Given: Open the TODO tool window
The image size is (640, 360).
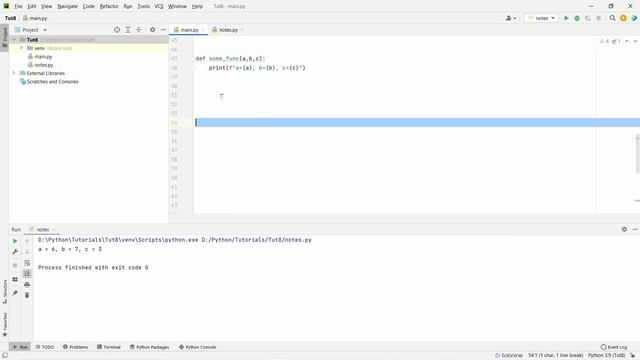Looking at the screenshot, I should click(44, 347).
